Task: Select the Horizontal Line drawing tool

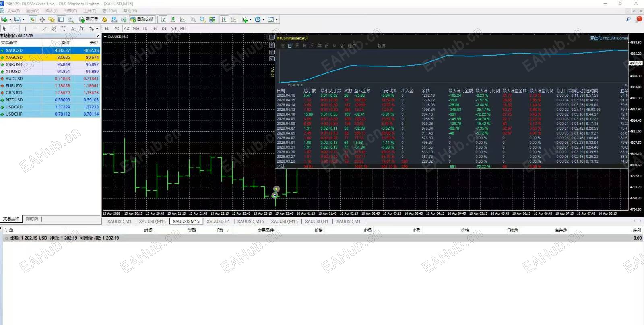Action: pos(35,29)
